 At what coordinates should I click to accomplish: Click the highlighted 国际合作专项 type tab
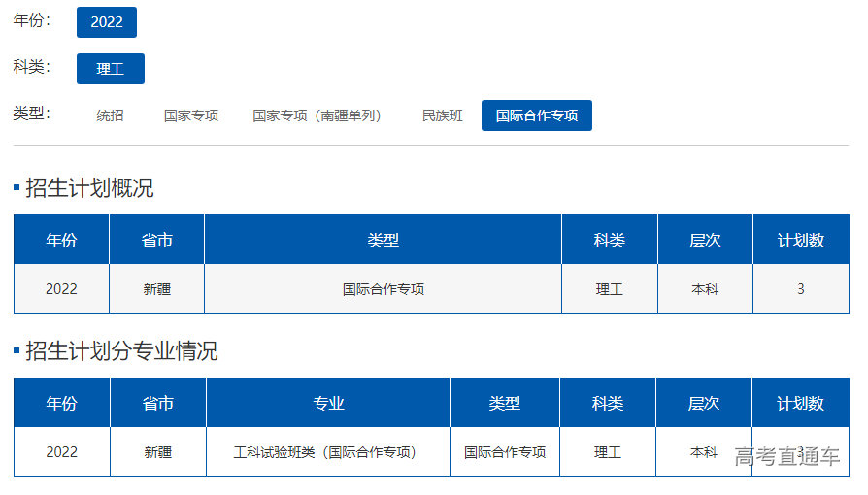click(537, 115)
